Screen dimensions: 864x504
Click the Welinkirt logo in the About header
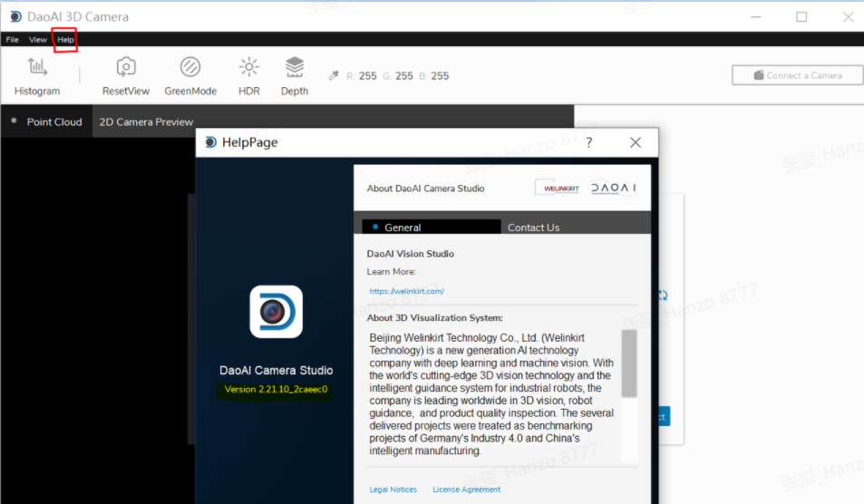tap(558, 188)
